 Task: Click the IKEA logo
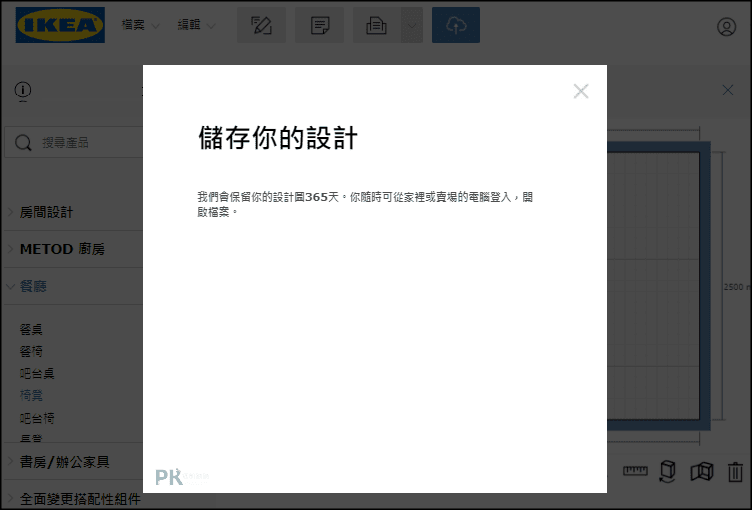(x=60, y=25)
